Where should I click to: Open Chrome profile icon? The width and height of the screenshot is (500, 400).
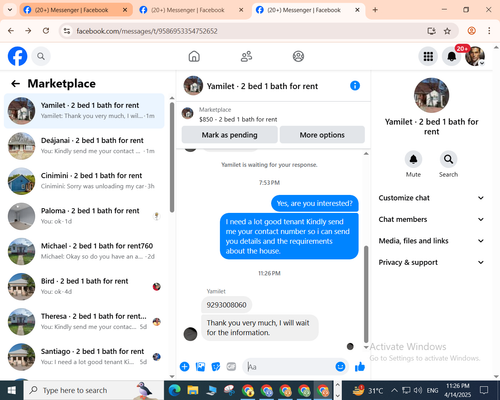[x=471, y=31]
